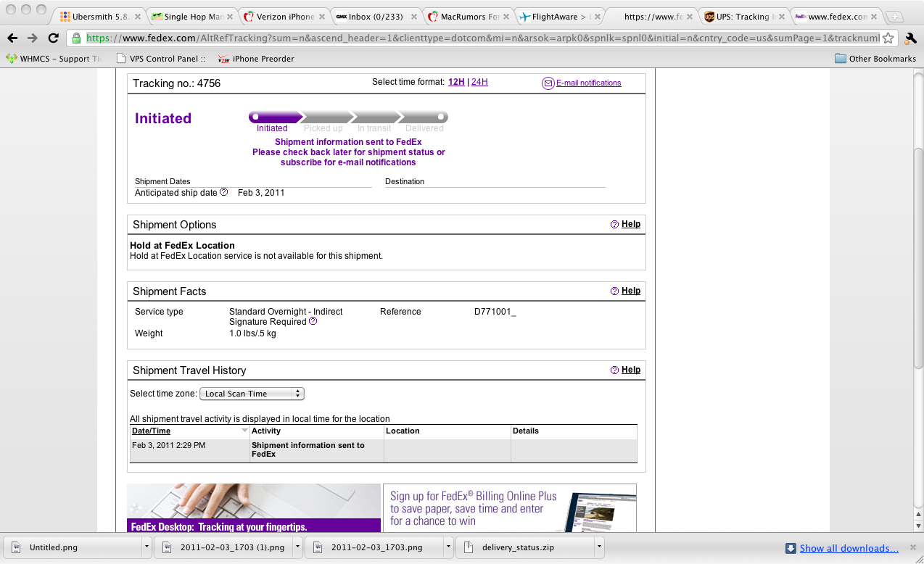Open menu arrow for 2011-02-03_1703 (1).png download

(x=297, y=547)
